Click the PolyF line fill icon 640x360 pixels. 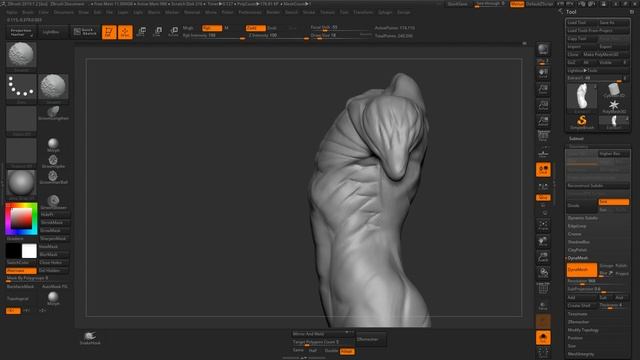(x=543, y=289)
